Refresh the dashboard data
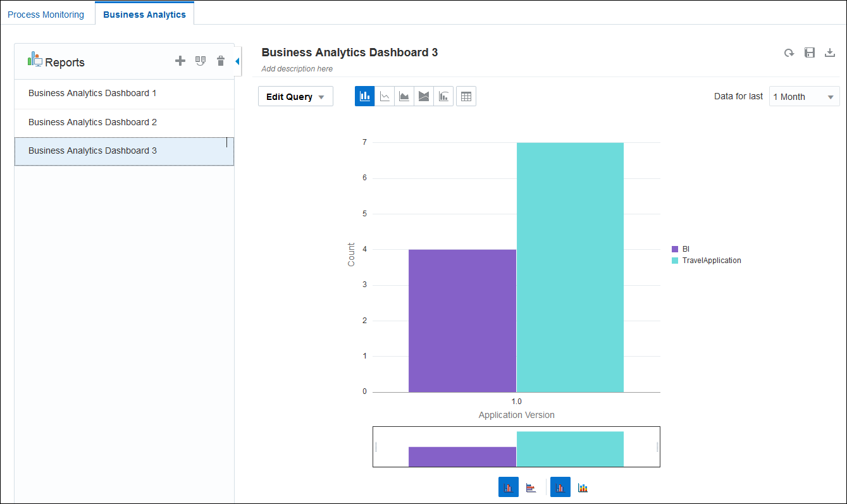 [789, 52]
